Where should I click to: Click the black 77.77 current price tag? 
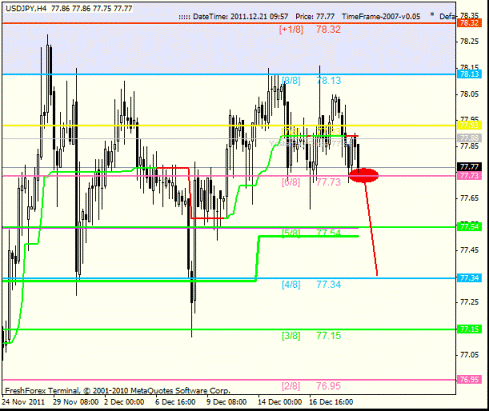(469, 167)
